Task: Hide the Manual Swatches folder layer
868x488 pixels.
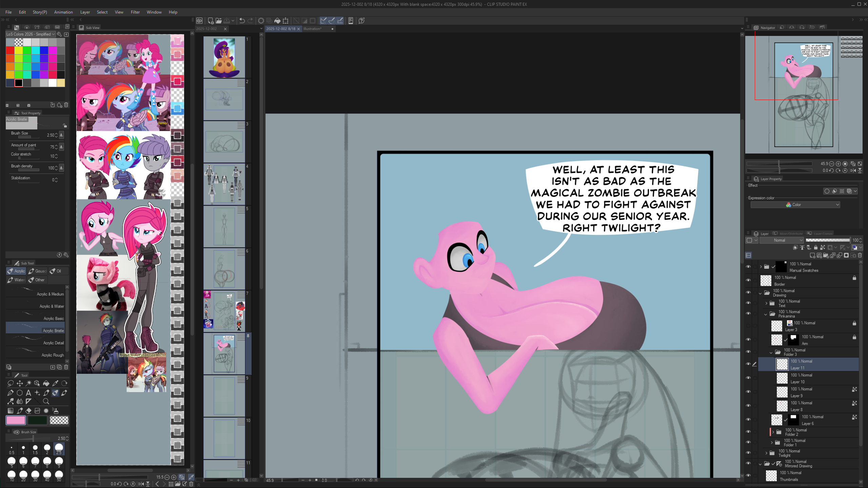Action: coord(748,267)
